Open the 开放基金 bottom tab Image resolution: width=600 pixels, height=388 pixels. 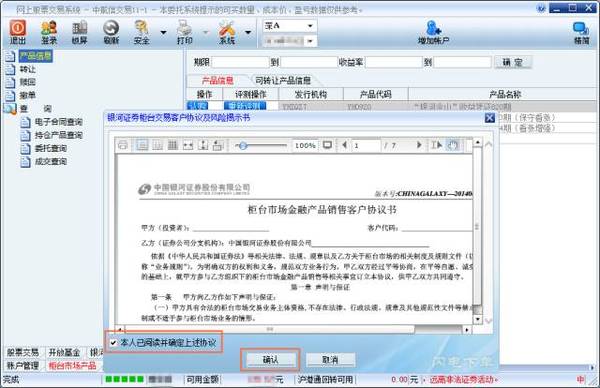tap(64, 352)
